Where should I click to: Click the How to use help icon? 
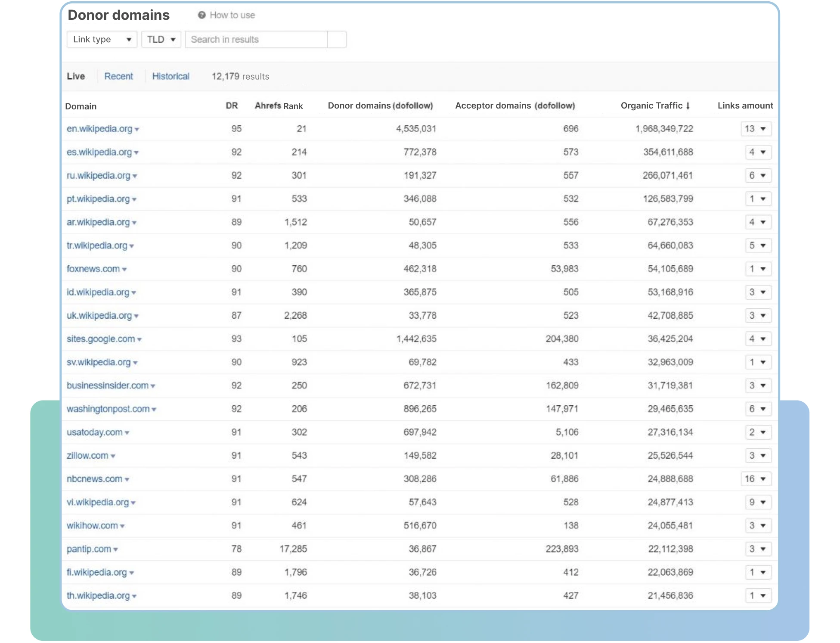(201, 15)
